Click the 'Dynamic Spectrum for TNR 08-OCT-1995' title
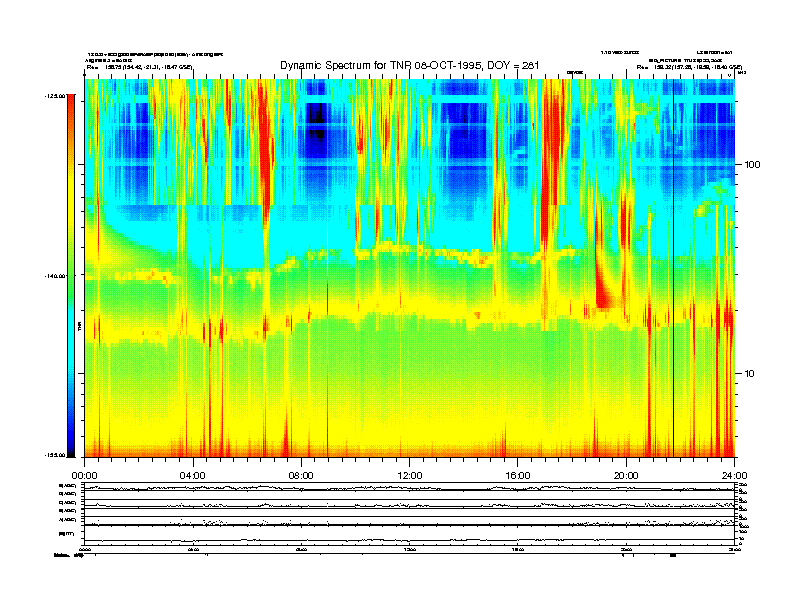The width and height of the screenshot is (792, 612). tap(410, 65)
